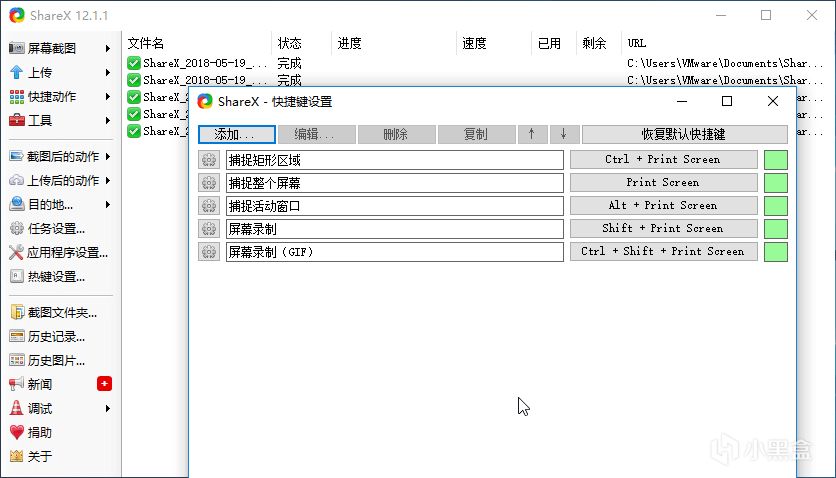Image resolution: width=836 pixels, height=478 pixels.
Task: Click the 工具 toolbox icon
Action: [x=17, y=120]
